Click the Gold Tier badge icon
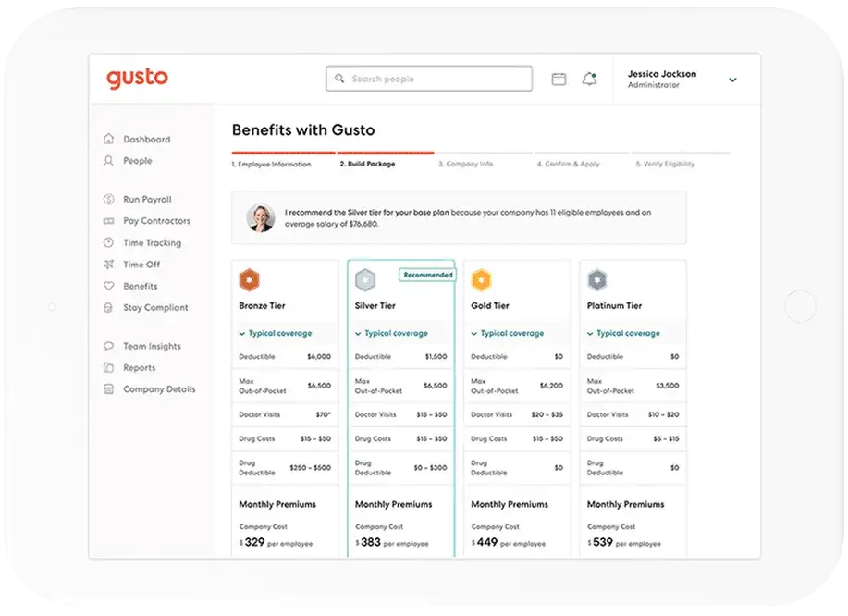Image resolution: width=848 pixels, height=616 pixels. [481, 280]
